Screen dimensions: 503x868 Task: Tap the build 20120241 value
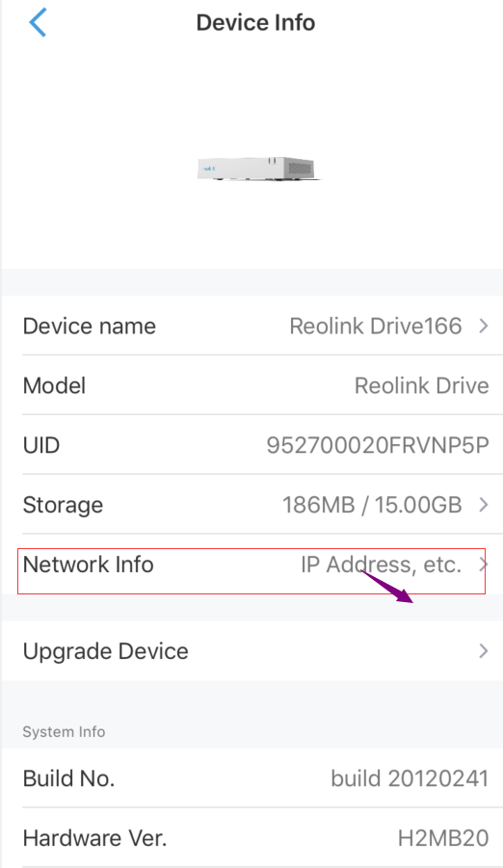pos(410,778)
